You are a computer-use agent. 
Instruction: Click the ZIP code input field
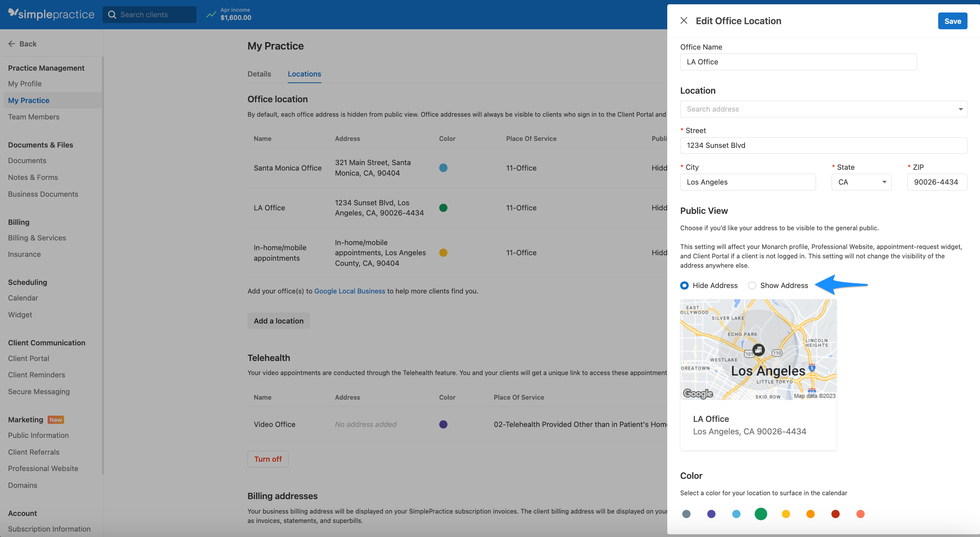pos(937,182)
